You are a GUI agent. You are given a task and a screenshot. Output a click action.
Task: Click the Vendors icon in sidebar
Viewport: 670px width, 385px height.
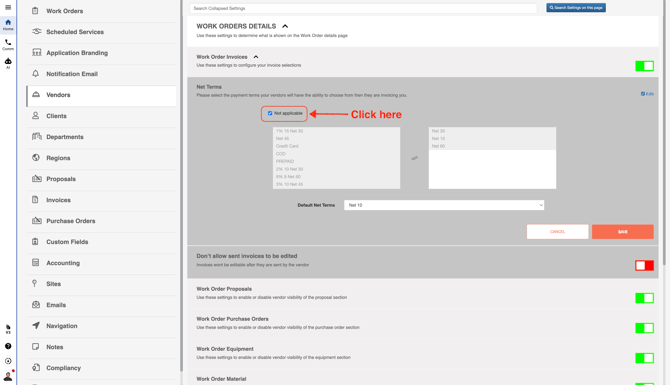pos(36,94)
